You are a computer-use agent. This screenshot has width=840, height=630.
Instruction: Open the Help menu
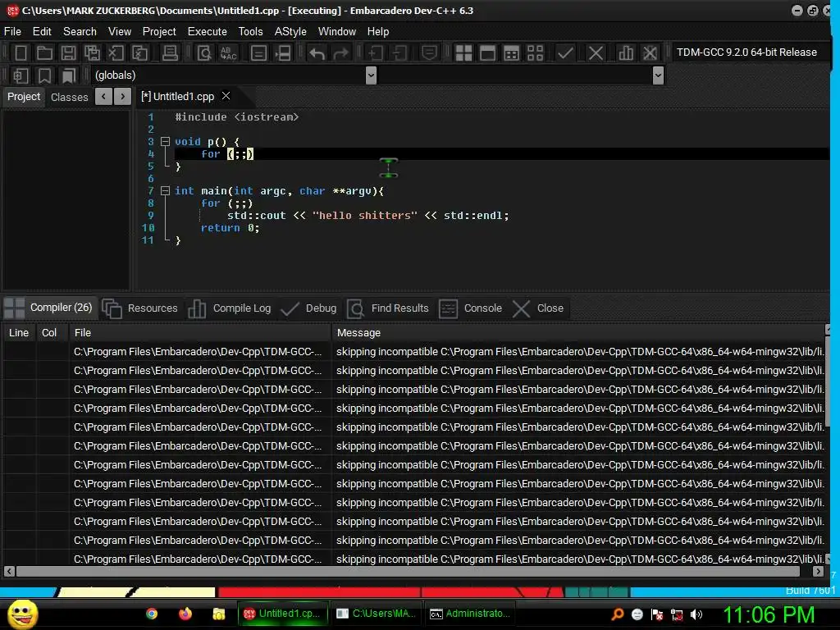click(x=378, y=32)
